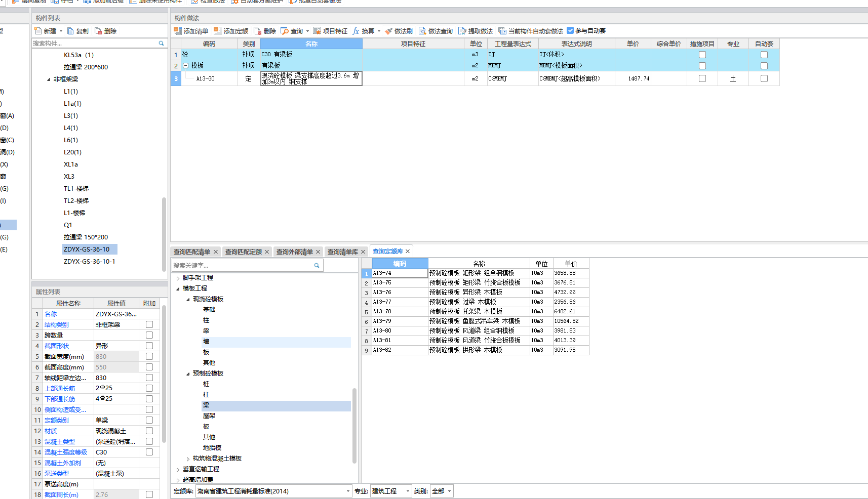Screen dimensions: 868x499
Task: Open the 类别 全部 dropdown
Action: [442, 491]
